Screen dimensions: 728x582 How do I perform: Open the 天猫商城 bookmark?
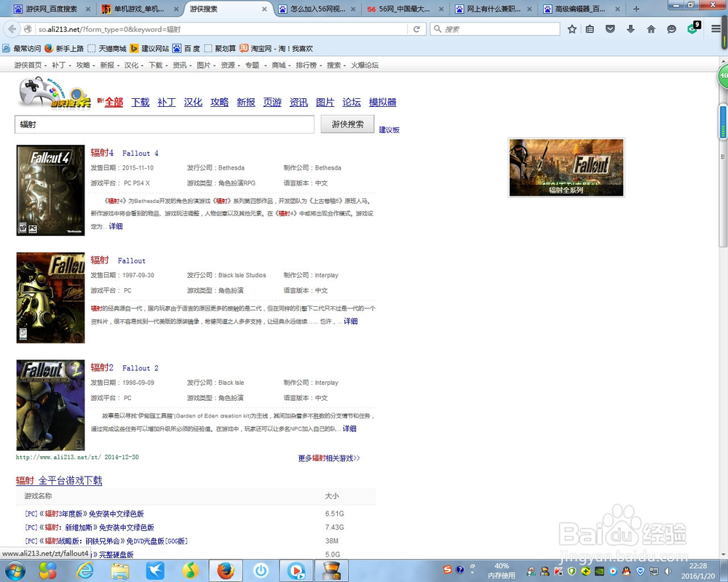coord(107,48)
